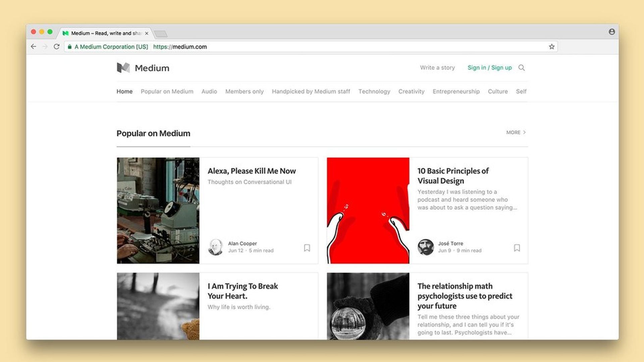Image resolution: width=644 pixels, height=362 pixels.
Task: Open the search magnifier icon
Action: point(521,68)
